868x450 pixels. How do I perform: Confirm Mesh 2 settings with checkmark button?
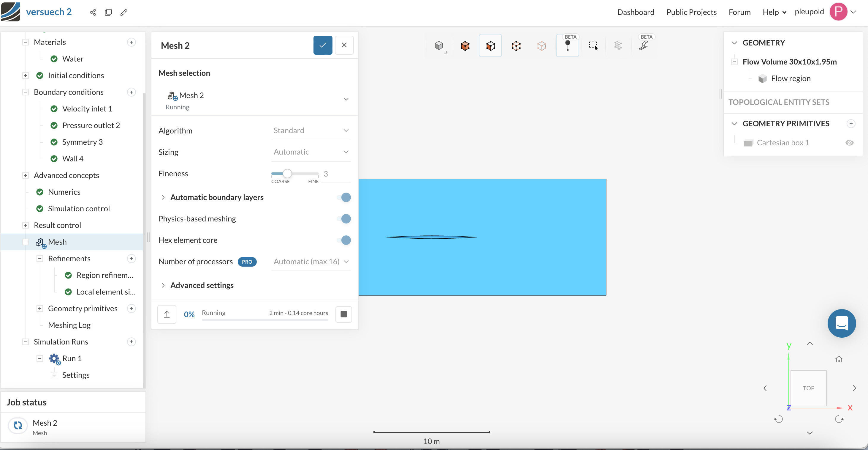[x=322, y=45]
